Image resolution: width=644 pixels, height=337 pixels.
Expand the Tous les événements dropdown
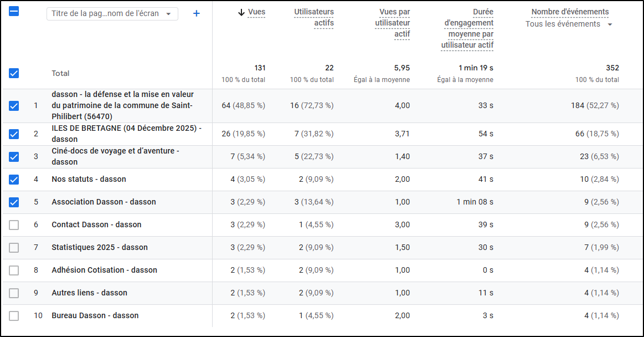pyautogui.click(x=569, y=24)
